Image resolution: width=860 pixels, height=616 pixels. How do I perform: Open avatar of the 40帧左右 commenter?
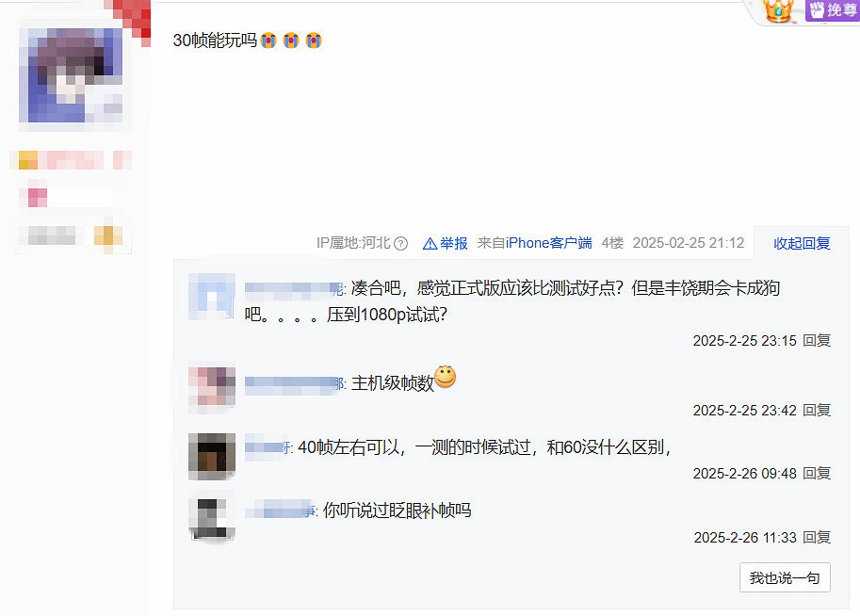pyautogui.click(x=212, y=457)
